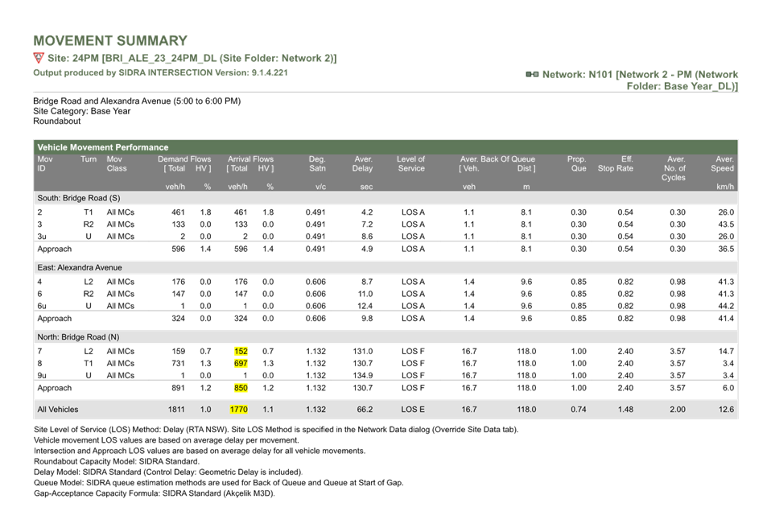The width and height of the screenshot is (771, 532).
Task: Click turn R2 in movement 3 row
Action: (89, 225)
